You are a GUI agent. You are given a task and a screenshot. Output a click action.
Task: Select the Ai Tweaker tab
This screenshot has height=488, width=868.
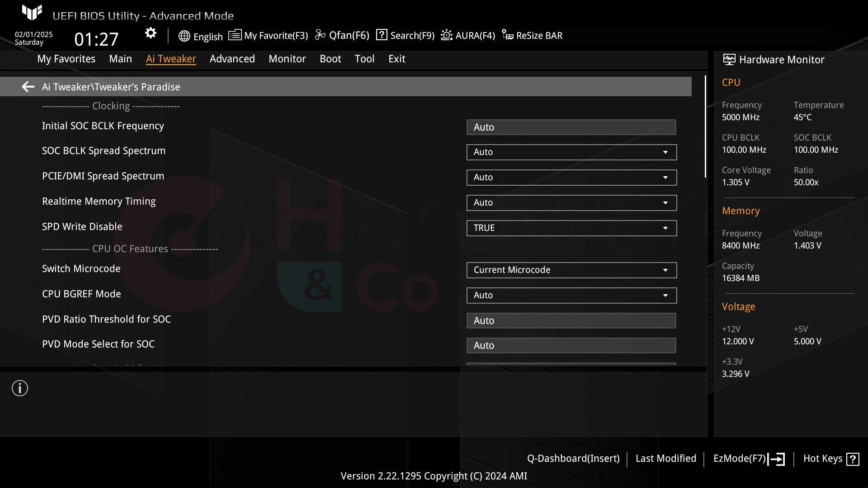click(x=171, y=59)
